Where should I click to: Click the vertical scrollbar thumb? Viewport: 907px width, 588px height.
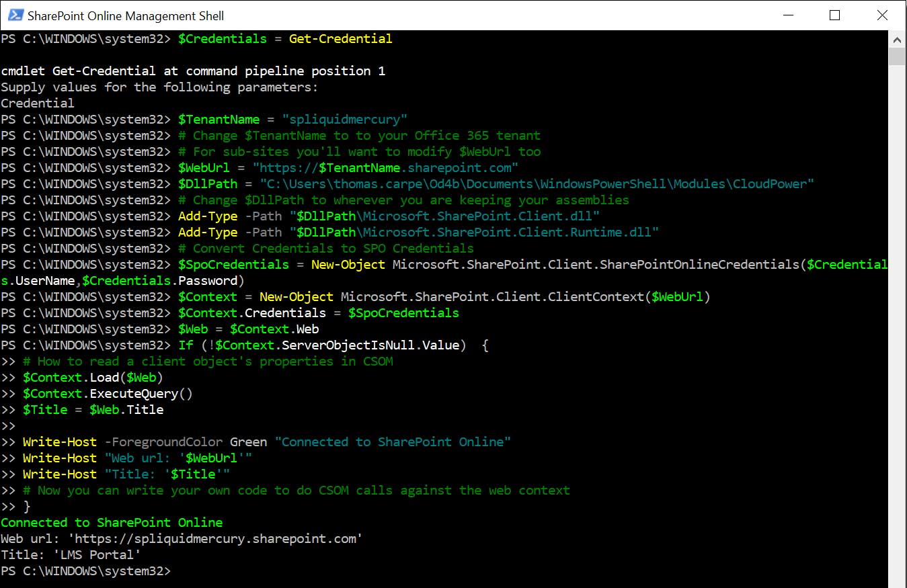[897, 56]
